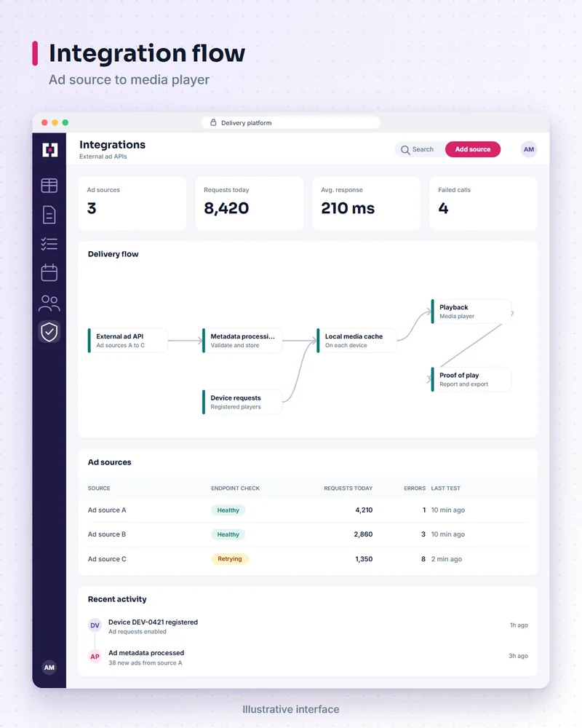Click the SOURCE column header
The width and height of the screenshot is (582, 728).
point(99,488)
